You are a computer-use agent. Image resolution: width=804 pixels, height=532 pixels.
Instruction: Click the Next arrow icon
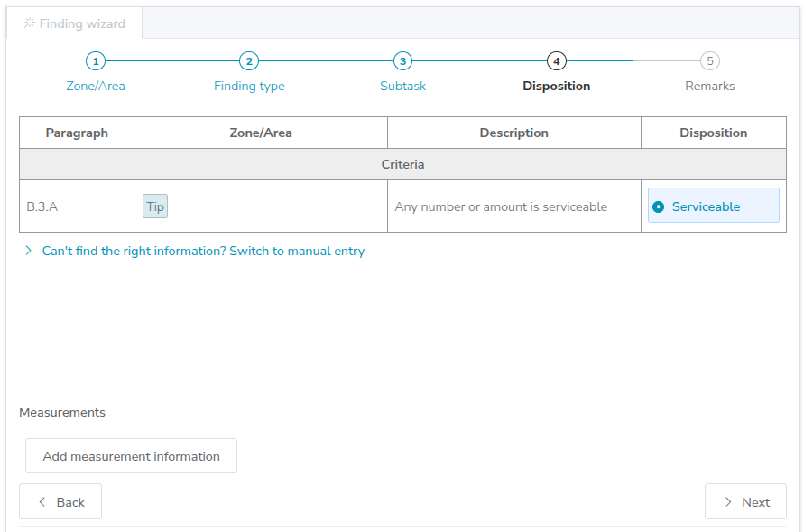(x=728, y=502)
